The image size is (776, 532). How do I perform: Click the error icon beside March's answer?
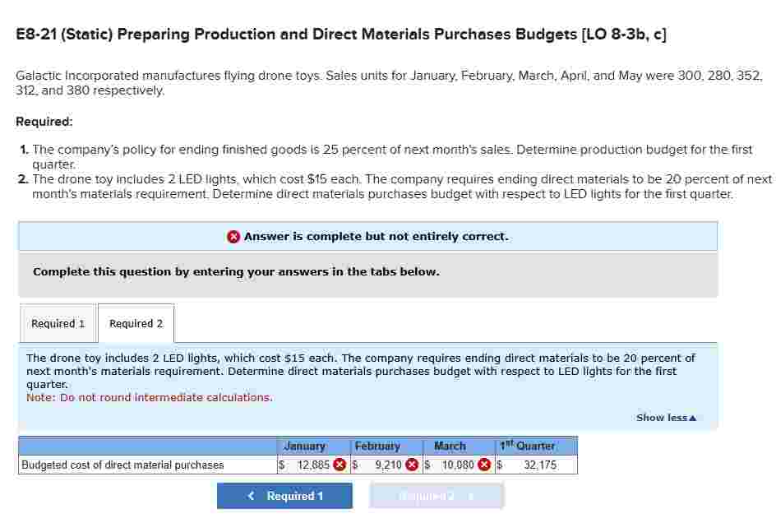coord(484,465)
